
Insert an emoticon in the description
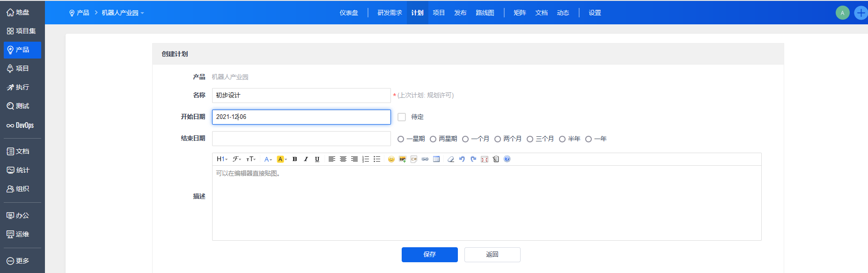(x=391, y=159)
